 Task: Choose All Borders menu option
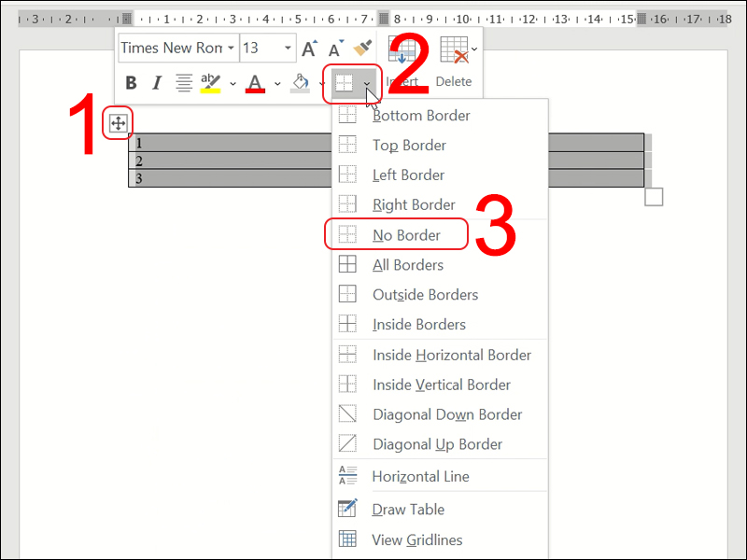pos(408,265)
